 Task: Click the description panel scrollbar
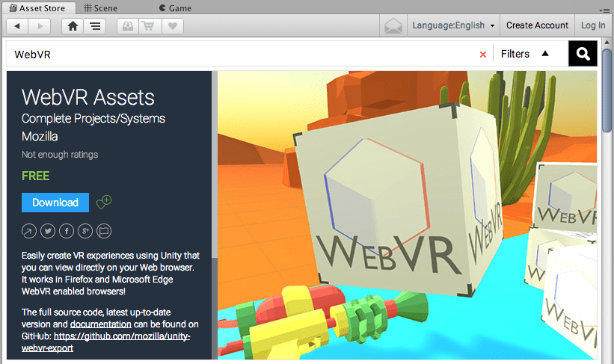215,164
